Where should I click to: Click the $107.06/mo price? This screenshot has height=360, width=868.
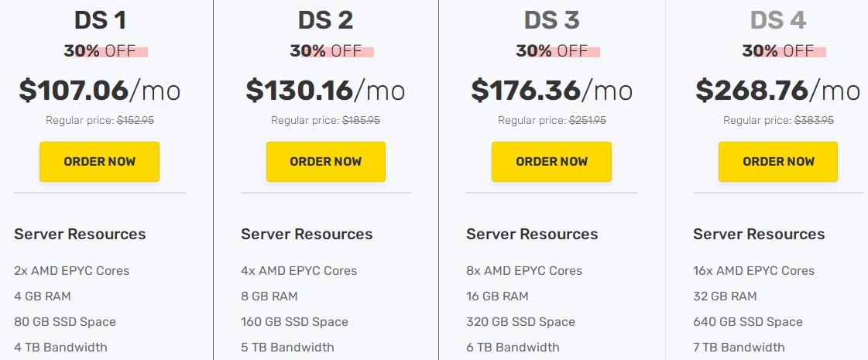pos(100,91)
